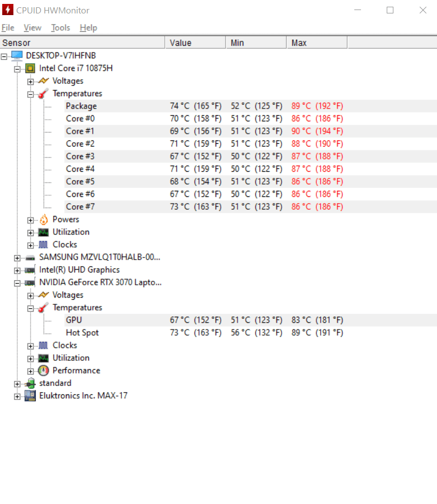Click the CPU Clocks waveform icon
This screenshot has width=437, height=504.
point(44,244)
